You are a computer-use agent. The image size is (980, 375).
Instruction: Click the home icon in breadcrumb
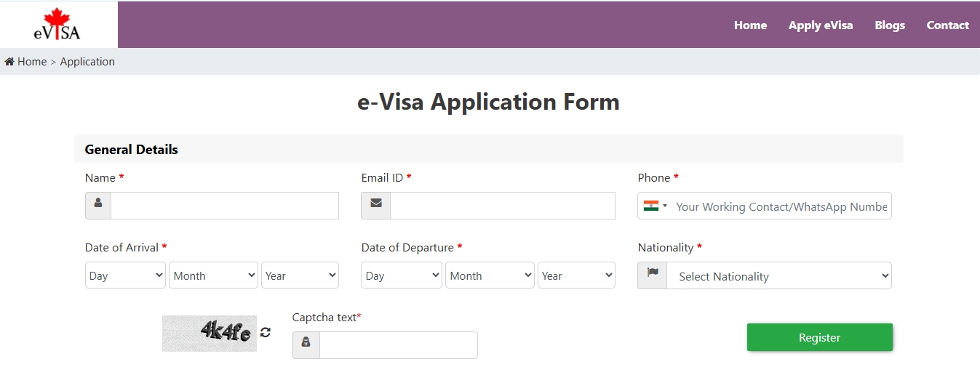tap(9, 62)
